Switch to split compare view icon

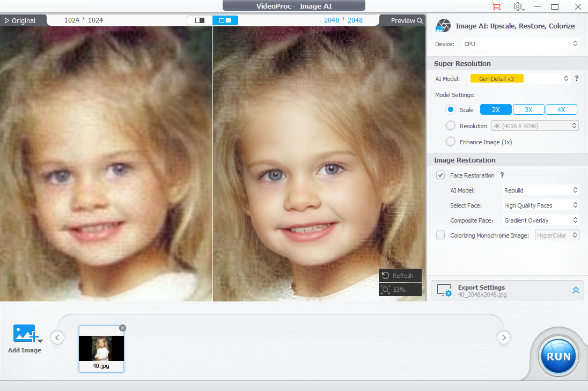tap(225, 20)
